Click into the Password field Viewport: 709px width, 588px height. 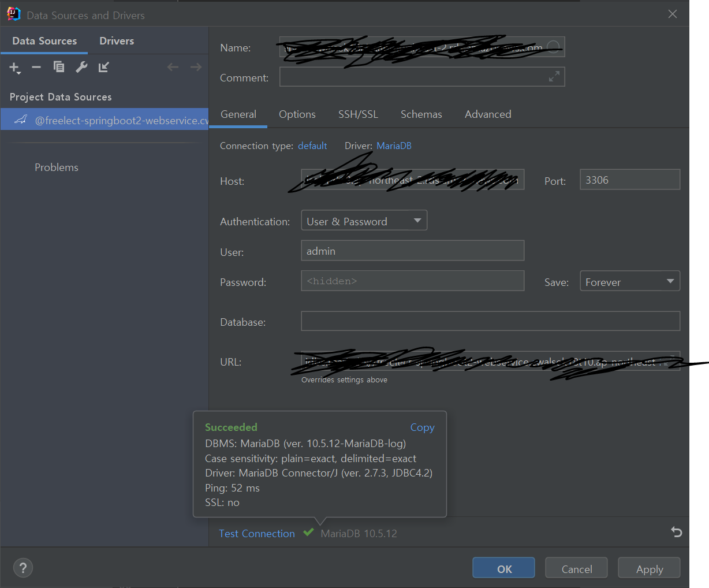[413, 281]
